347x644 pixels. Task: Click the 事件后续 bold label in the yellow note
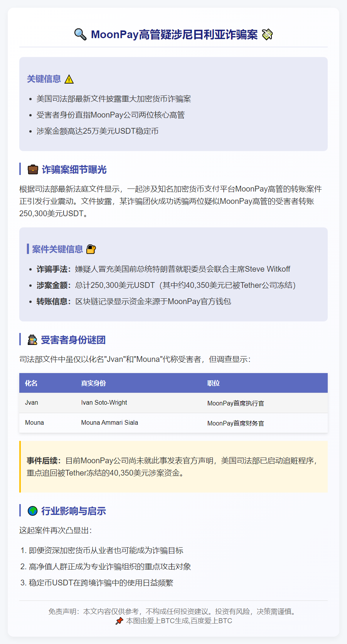pos(44,461)
